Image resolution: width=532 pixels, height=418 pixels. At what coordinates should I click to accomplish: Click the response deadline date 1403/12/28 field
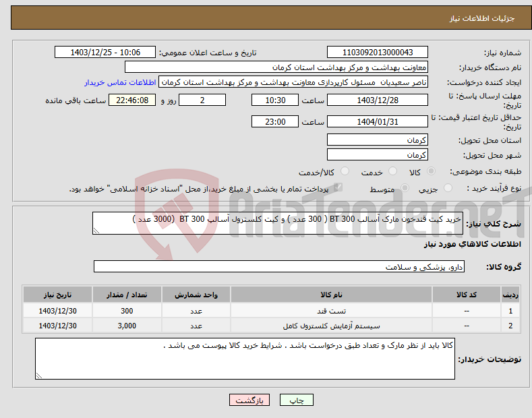click(x=378, y=100)
